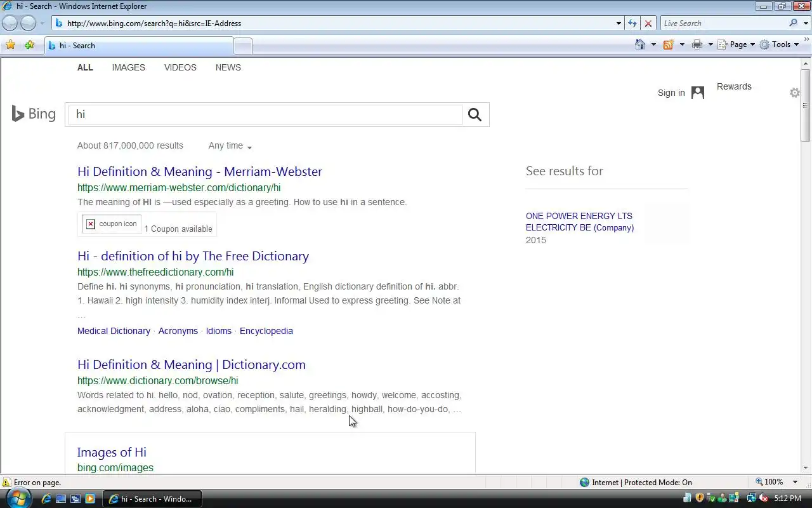Viewport: 812px width, 508px height.
Task: Click in the Bing search query box
Action: 265,114
